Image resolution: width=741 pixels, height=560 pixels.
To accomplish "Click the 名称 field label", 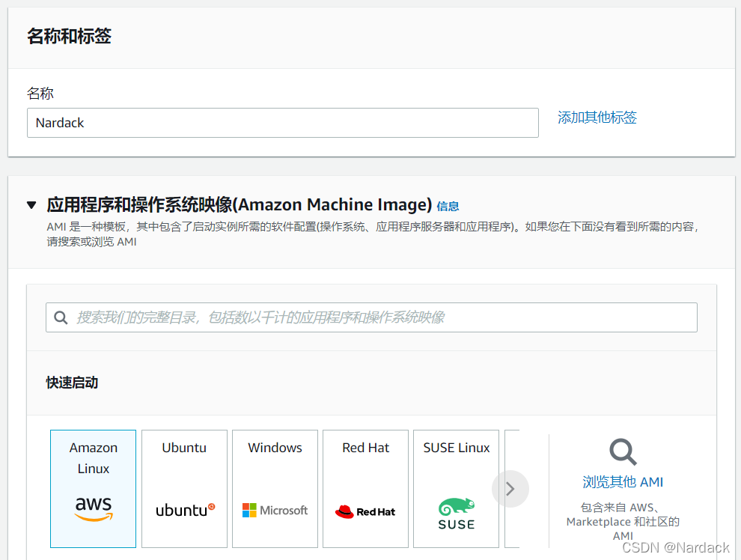I will [x=40, y=93].
